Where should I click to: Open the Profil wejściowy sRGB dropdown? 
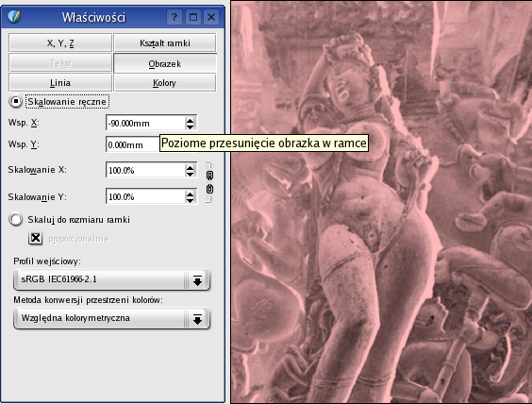click(x=111, y=279)
